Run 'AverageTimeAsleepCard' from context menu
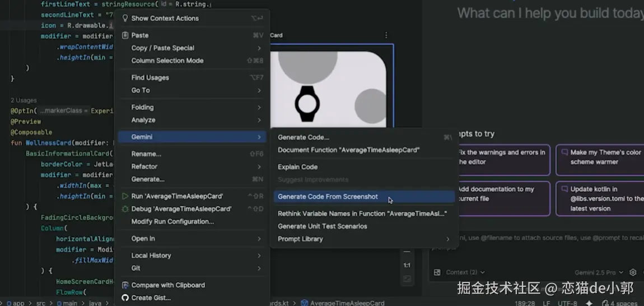The height and width of the screenshot is (306, 644). (x=192, y=196)
